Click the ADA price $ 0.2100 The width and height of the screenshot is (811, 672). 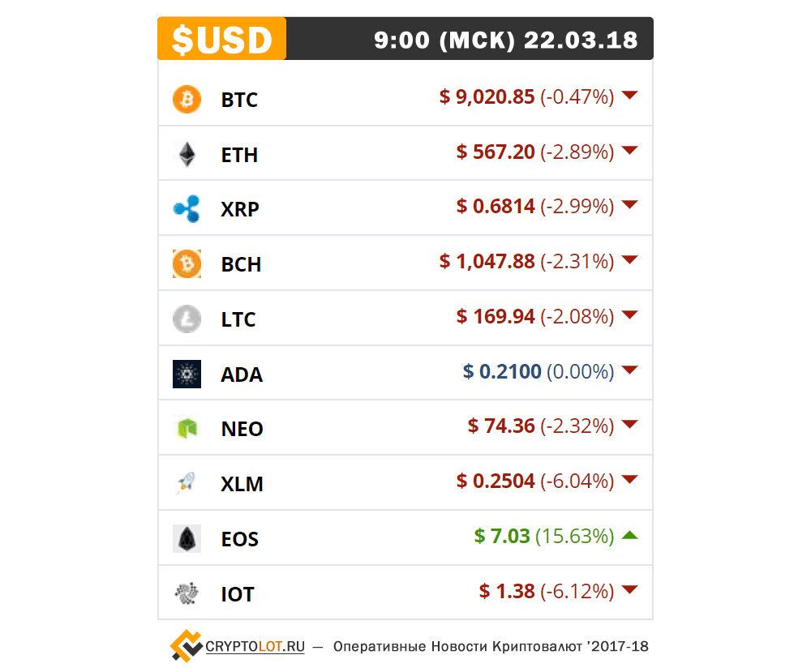pyautogui.click(x=502, y=371)
